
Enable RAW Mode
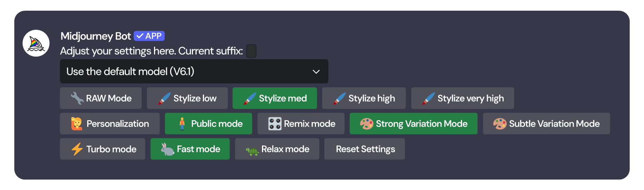101,98
